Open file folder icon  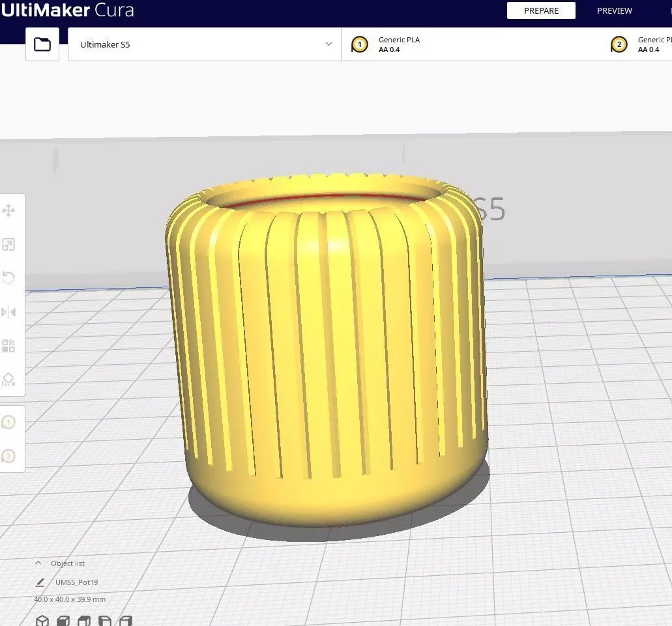[42, 44]
